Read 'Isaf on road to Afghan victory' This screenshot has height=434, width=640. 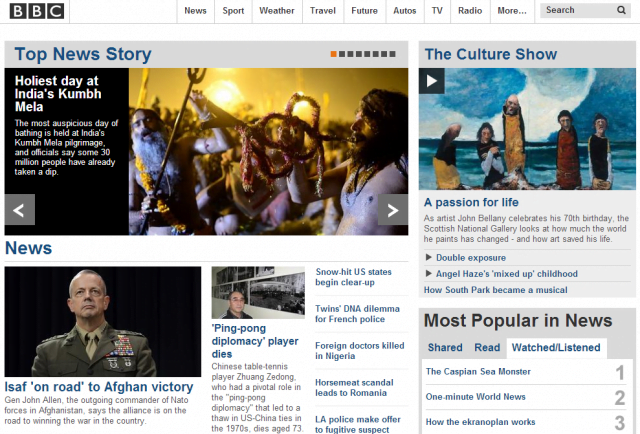click(x=99, y=387)
